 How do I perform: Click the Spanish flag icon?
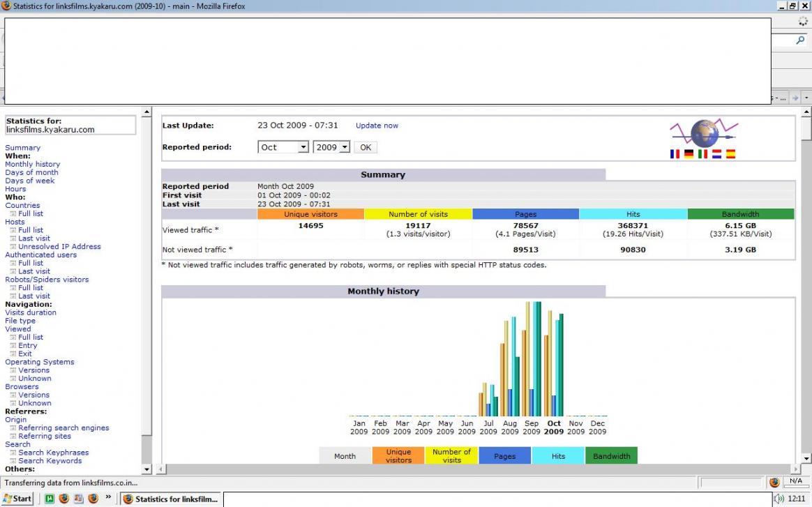(x=730, y=154)
